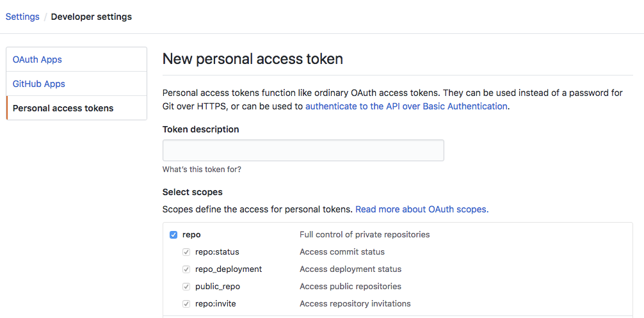The image size is (644, 318).
Task: Open the OAuth Apps section
Action: pos(37,60)
